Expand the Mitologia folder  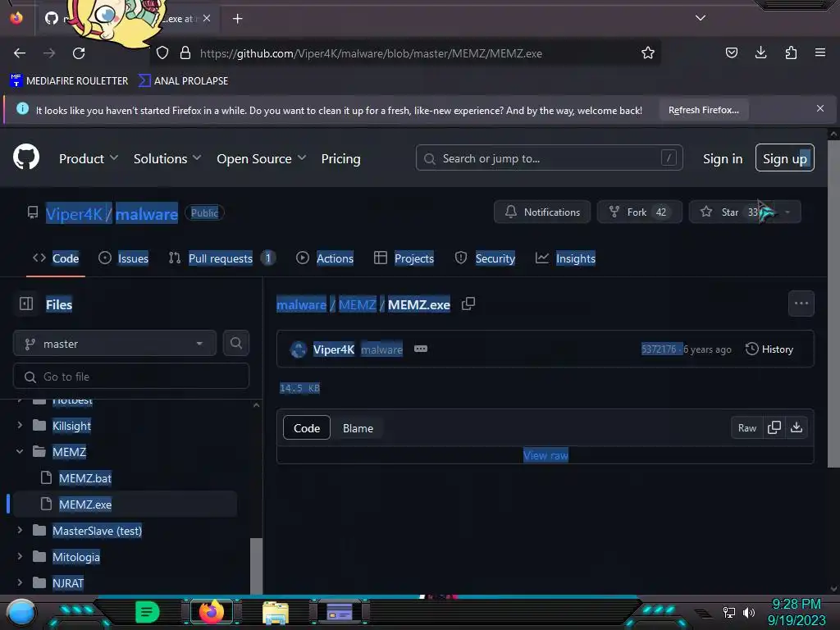[x=20, y=557]
